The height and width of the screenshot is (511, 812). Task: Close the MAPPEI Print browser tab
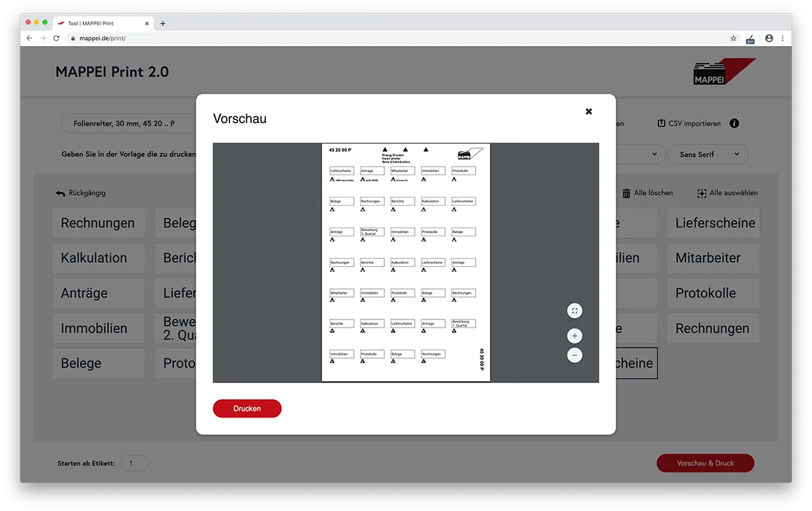(x=147, y=24)
